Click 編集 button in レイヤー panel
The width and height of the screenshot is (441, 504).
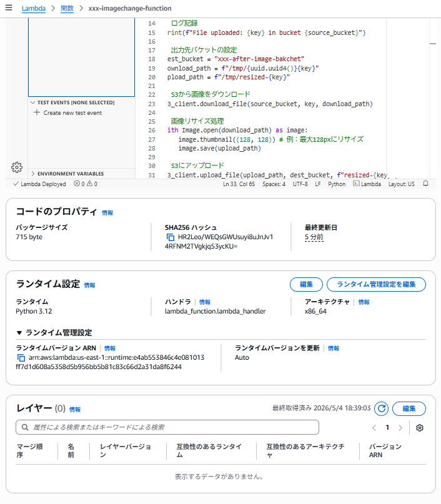tap(409, 408)
